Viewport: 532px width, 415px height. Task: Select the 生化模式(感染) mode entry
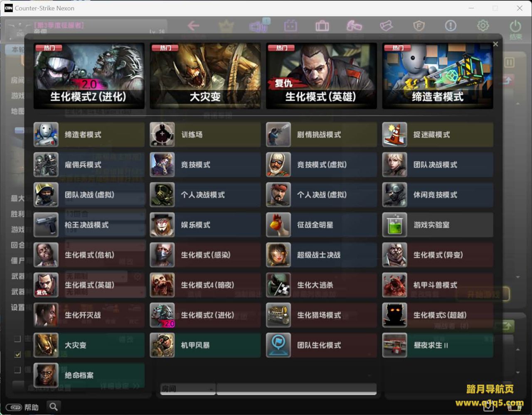point(205,255)
